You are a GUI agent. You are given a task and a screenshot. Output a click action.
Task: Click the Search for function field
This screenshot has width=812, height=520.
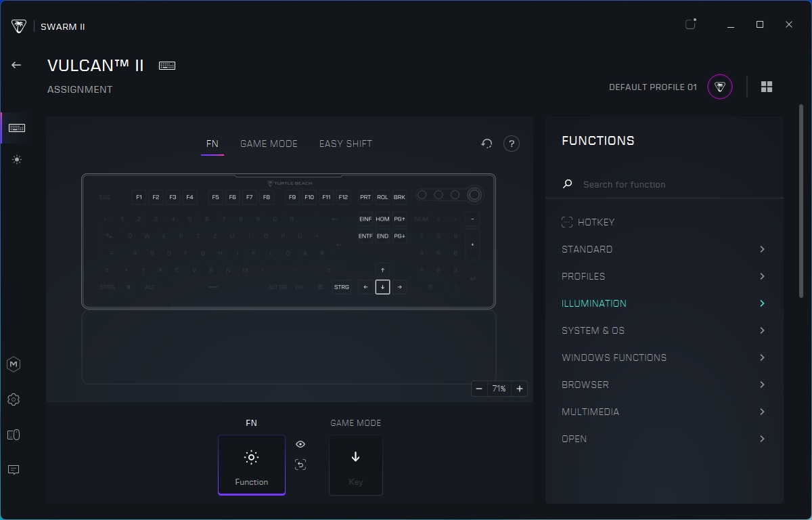(664, 184)
